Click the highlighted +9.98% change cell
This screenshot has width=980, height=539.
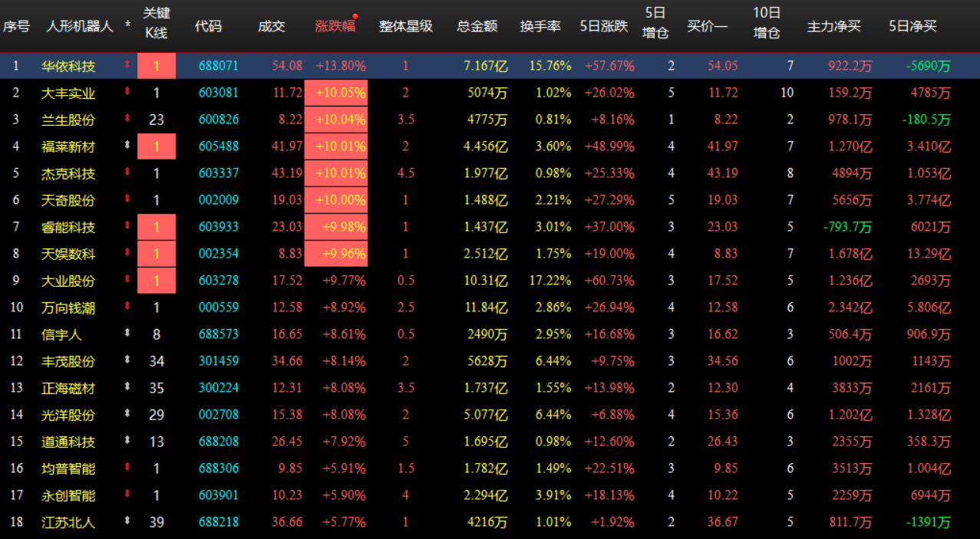coord(336,227)
